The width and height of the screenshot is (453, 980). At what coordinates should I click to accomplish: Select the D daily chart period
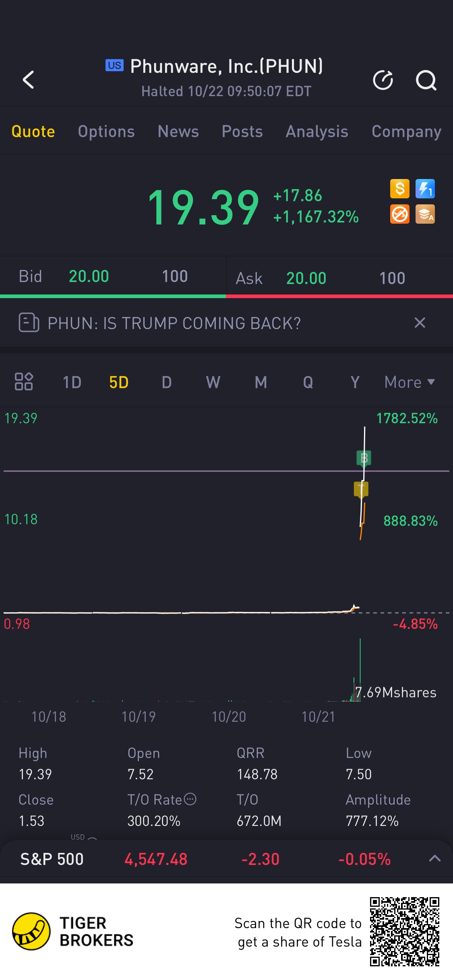(167, 382)
